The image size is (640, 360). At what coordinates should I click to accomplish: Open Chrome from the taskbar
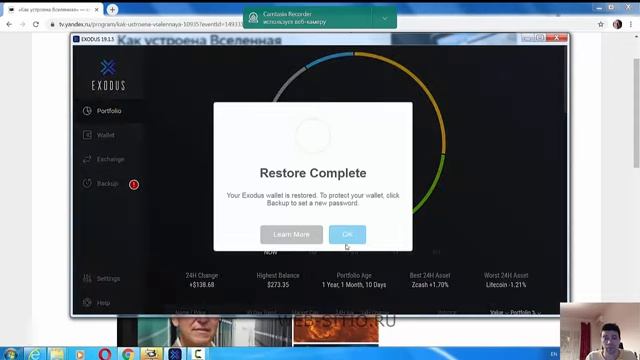coord(128,354)
